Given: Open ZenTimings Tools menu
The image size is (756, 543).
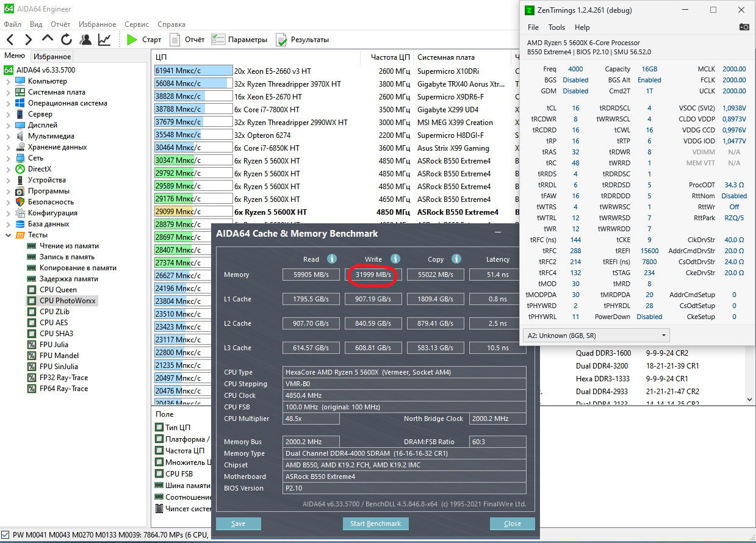Looking at the screenshot, I should pos(556,27).
